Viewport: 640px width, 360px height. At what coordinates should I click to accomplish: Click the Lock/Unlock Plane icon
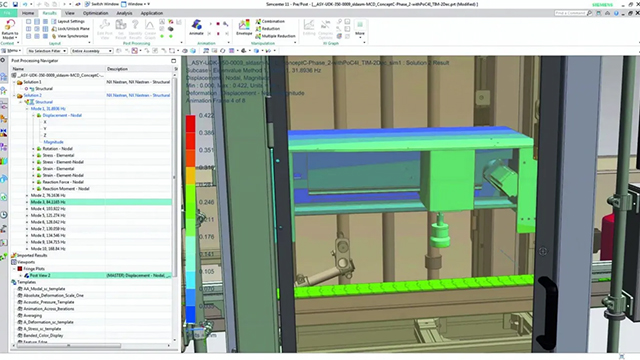point(54,29)
